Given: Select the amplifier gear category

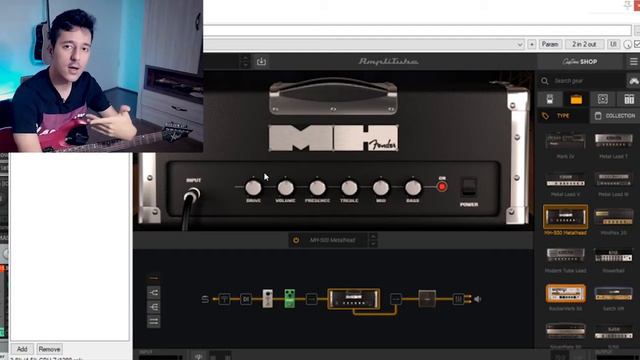Looking at the screenshot, I should click(x=576, y=99).
